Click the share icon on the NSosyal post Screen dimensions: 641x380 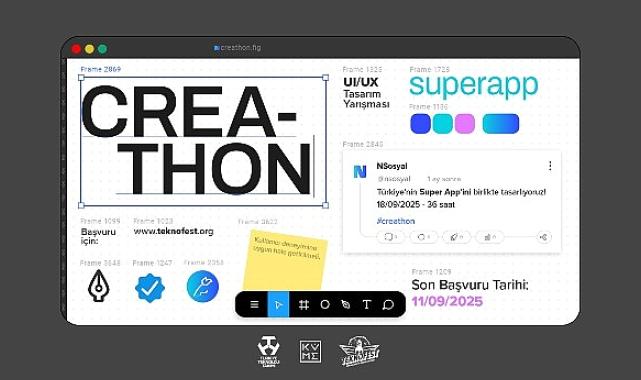(544, 237)
